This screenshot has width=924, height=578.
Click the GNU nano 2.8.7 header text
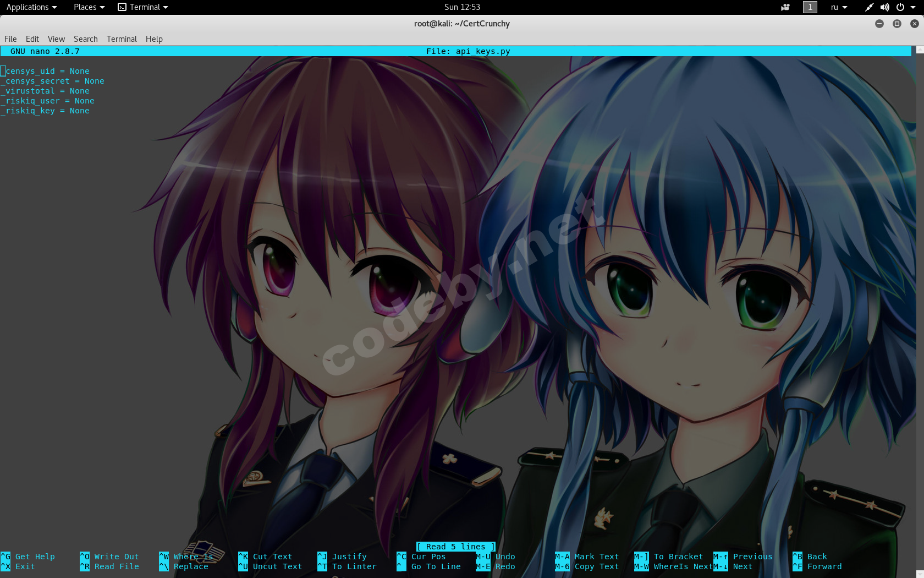[x=45, y=51]
